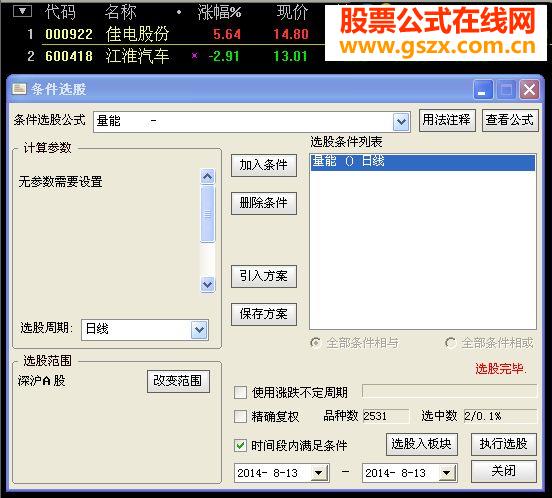
Task: Open 引入方案 to import a scheme
Action: 264,276
